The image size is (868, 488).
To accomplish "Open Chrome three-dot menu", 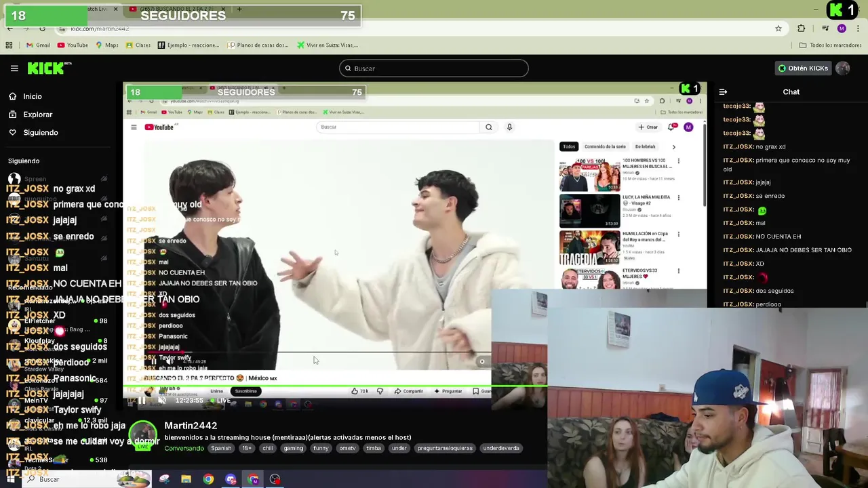I will click(x=857, y=28).
